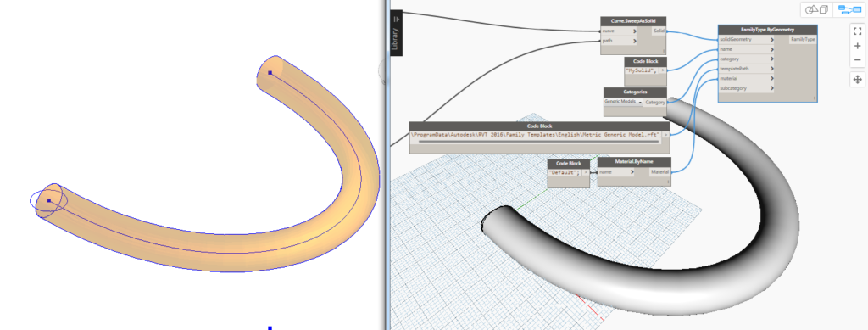This screenshot has width=868, height=330.
Task: Click the zoom to fit icon
Action: 857,31
